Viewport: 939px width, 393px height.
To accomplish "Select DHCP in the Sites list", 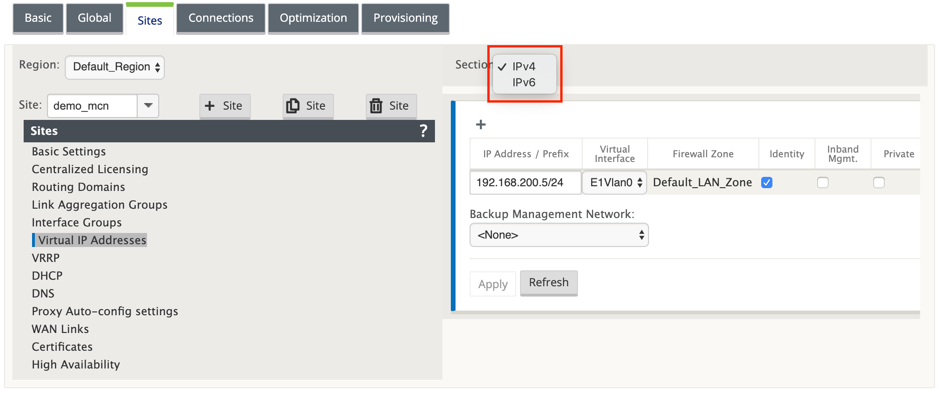I will (x=47, y=276).
